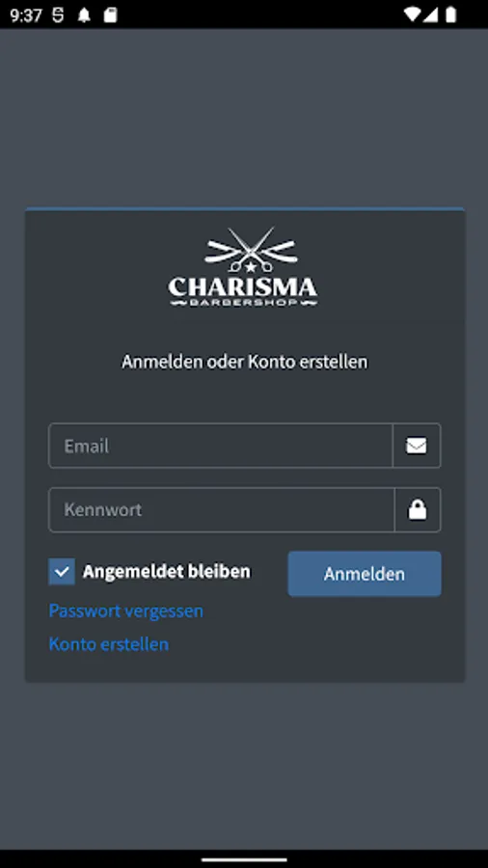The width and height of the screenshot is (488, 868).
Task: Tap the circular S icon in status bar
Action: click(x=58, y=14)
